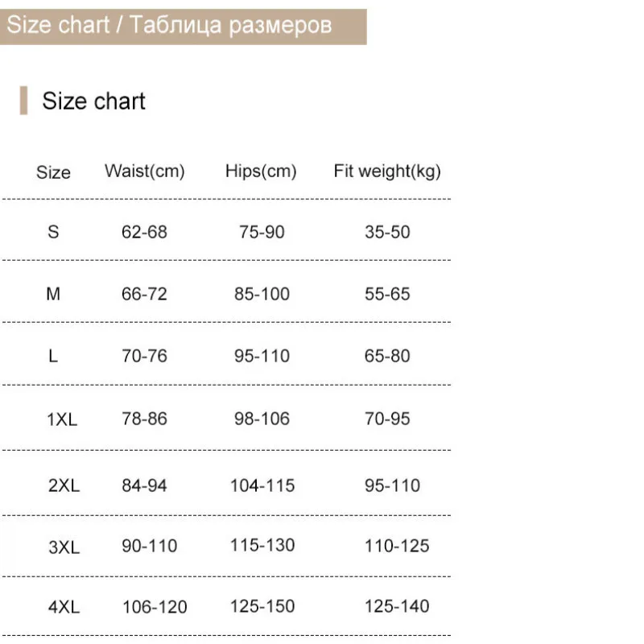Click fit weight '65-80' for size L
Viewport: 644px width, 644px height.
tap(387, 356)
